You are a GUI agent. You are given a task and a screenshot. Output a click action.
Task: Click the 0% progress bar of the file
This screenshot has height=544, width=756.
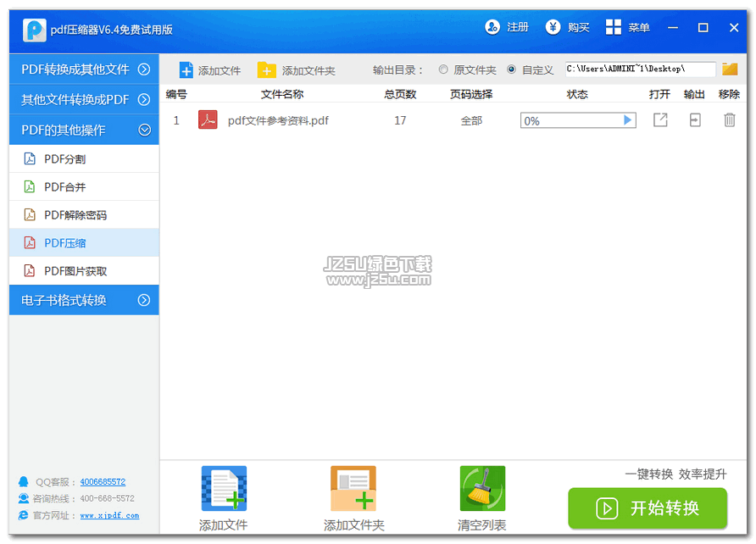coord(578,120)
